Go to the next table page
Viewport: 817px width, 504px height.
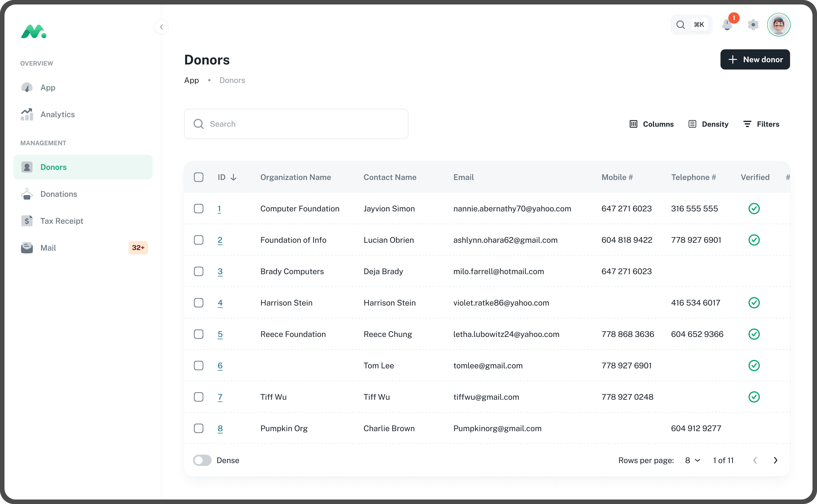click(776, 460)
